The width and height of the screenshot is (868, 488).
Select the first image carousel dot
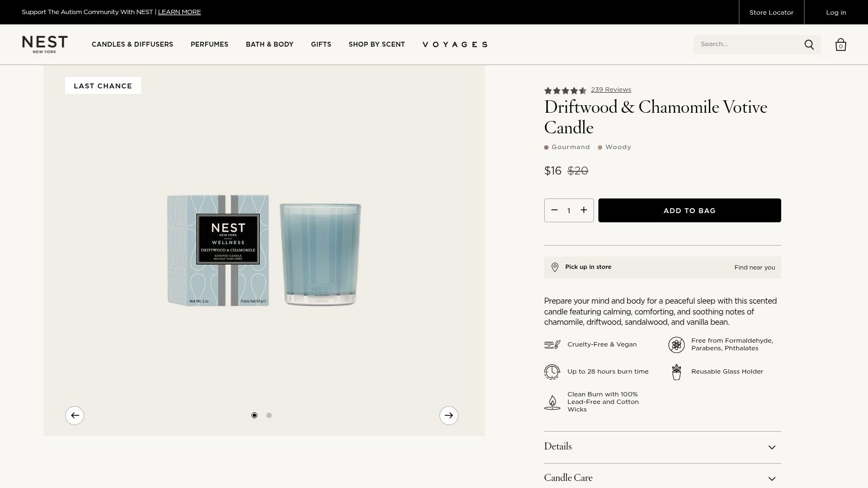click(254, 415)
